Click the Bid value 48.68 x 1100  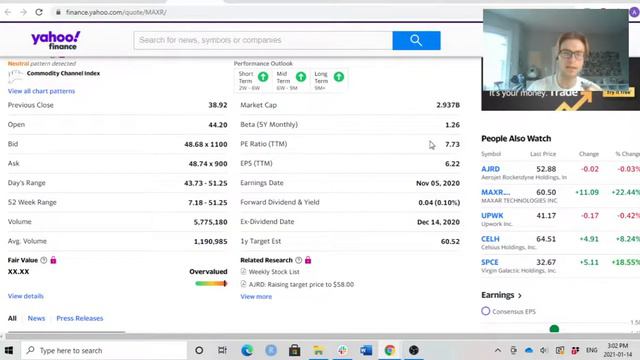point(206,144)
